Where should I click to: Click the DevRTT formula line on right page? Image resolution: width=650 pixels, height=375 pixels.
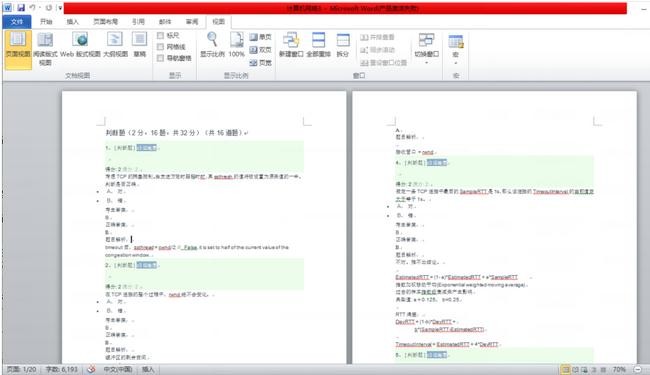425,322
